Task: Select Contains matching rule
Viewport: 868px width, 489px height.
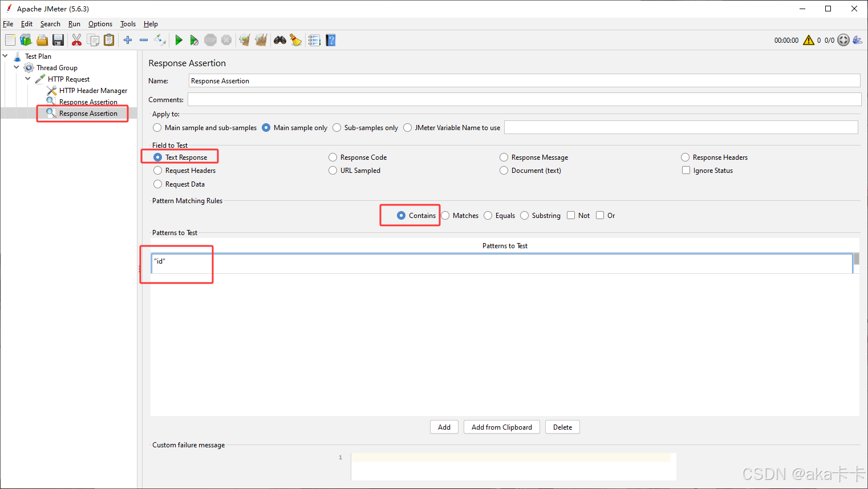Action: pos(416,216)
